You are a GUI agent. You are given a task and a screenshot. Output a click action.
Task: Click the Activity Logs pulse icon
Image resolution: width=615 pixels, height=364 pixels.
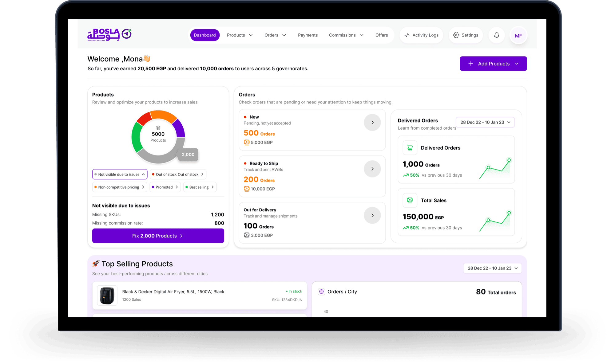pyautogui.click(x=407, y=35)
